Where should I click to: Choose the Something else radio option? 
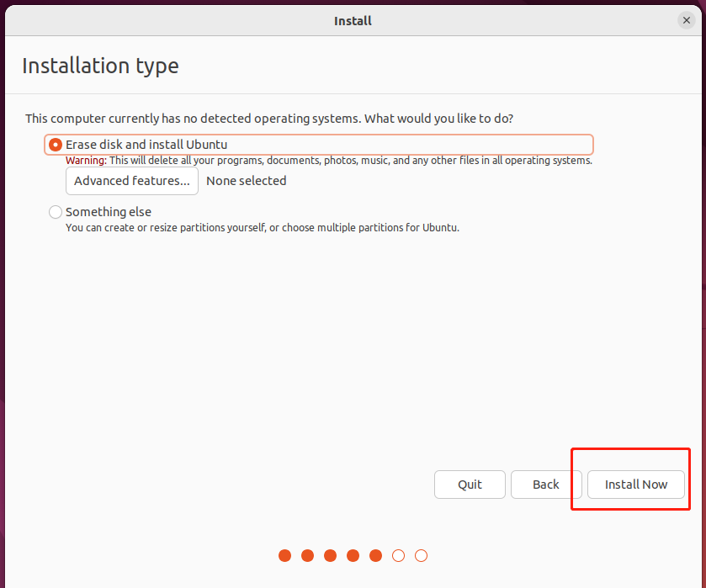56,212
